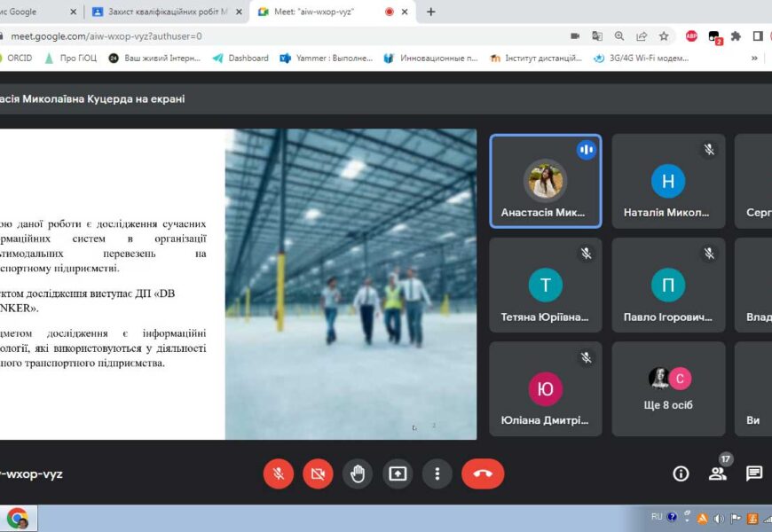Viewport: 772px width, 532px height.
Task: Open the three-dot more options menu
Action: pos(437,473)
